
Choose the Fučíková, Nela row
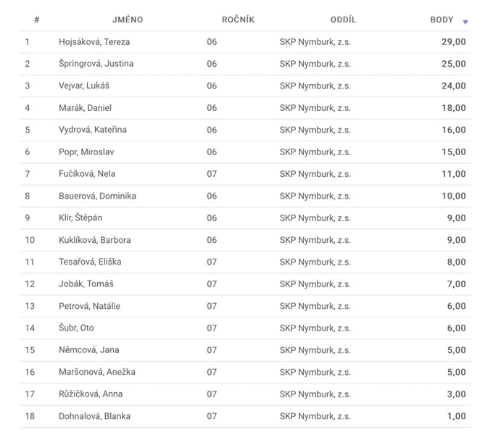pyautogui.click(x=246, y=174)
